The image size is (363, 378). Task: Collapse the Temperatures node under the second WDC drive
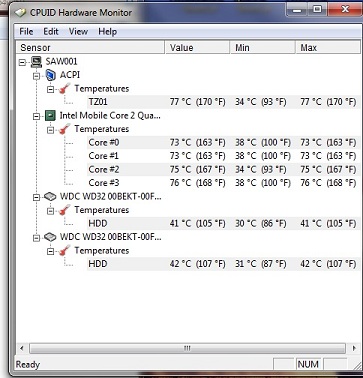coord(51,251)
